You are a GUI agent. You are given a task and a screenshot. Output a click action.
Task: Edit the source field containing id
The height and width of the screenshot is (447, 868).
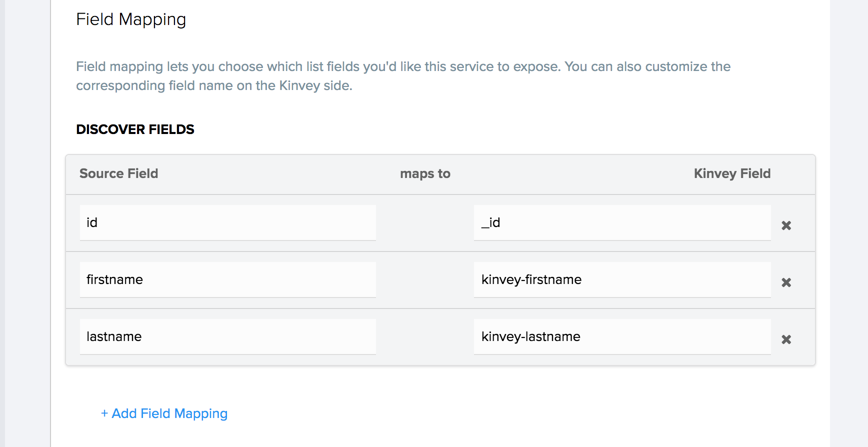tap(228, 222)
